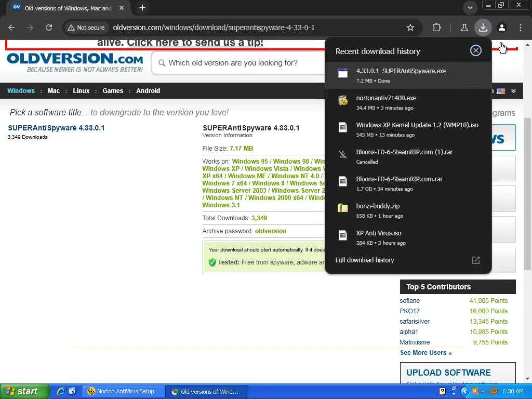This screenshot has width=532, height=399.
Task: Select the Mac nav item
Action: click(54, 90)
